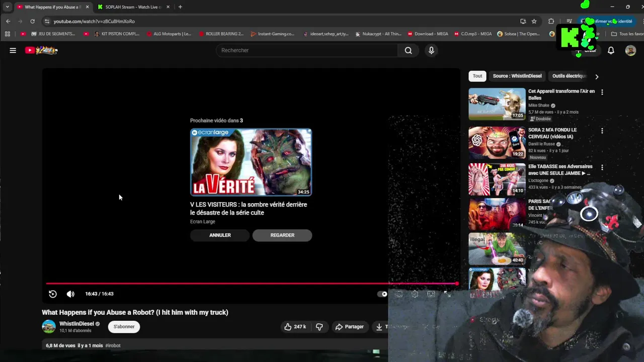Dislike the video with thumbs-down
Image resolution: width=644 pixels, height=362 pixels.
click(x=319, y=327)
